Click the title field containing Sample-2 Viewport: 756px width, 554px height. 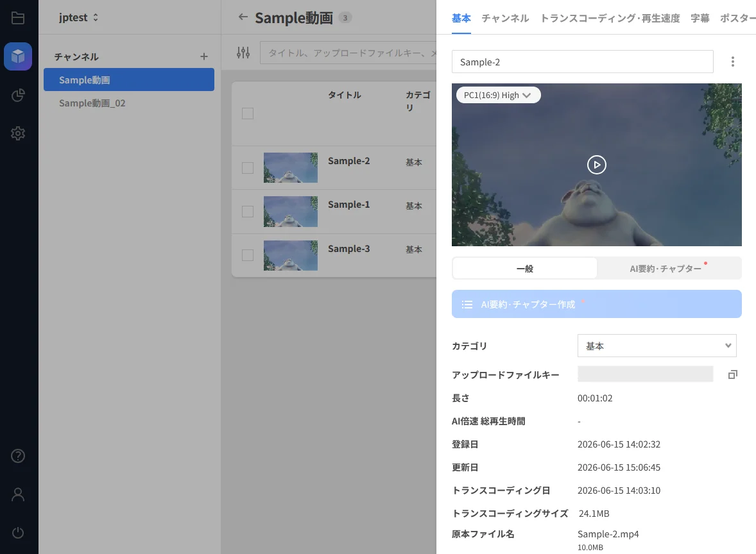tap(582, 62)
